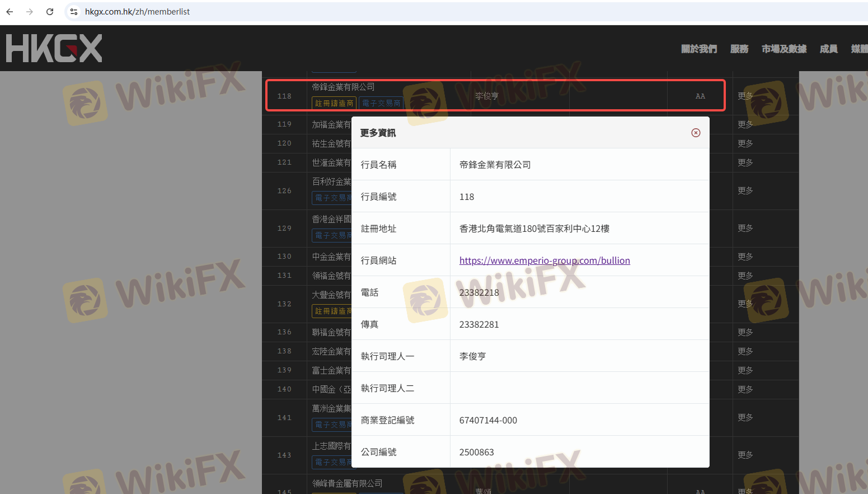The width and height of the screenshot is (868, 494).
Task: Click the HKGX logo
Action: (x=54, y=48)
